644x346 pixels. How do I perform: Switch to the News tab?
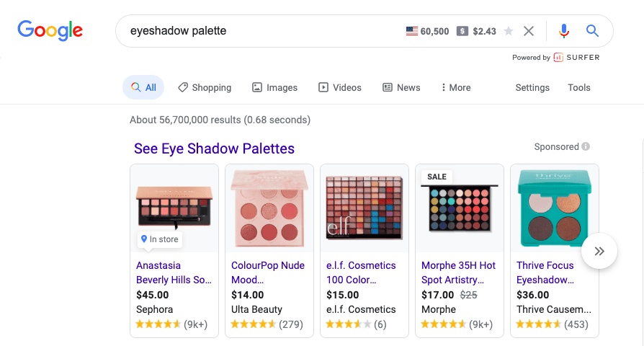point(401,87)
